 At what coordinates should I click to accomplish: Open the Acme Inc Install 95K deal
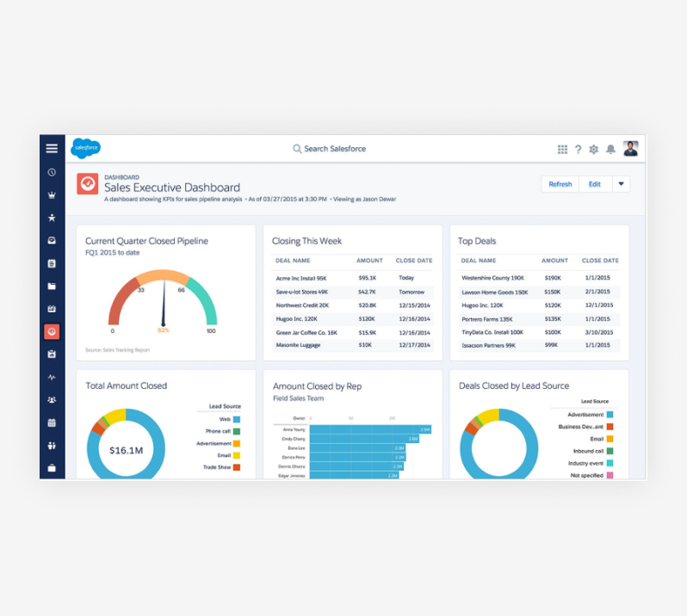(301, 279)
